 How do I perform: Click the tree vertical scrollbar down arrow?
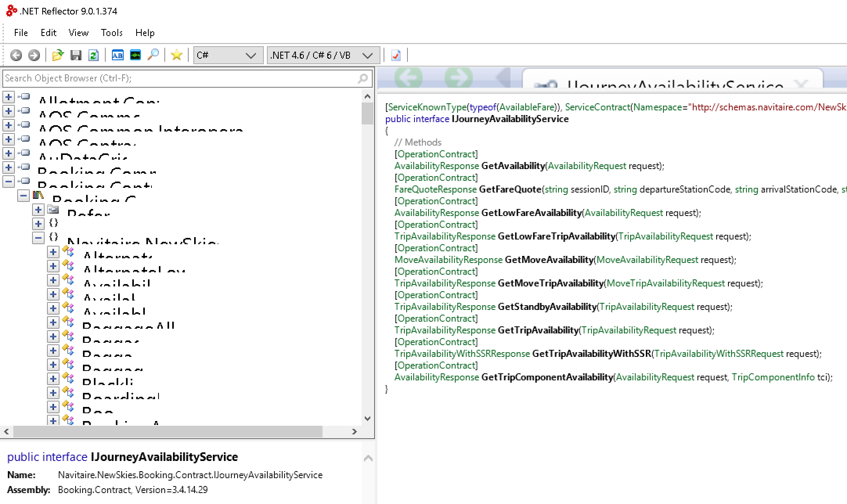[x=367, y=418]
